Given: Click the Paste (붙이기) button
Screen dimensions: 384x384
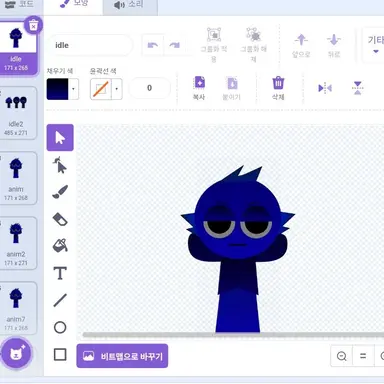Looking at the screenshot, I should [232, 88].
